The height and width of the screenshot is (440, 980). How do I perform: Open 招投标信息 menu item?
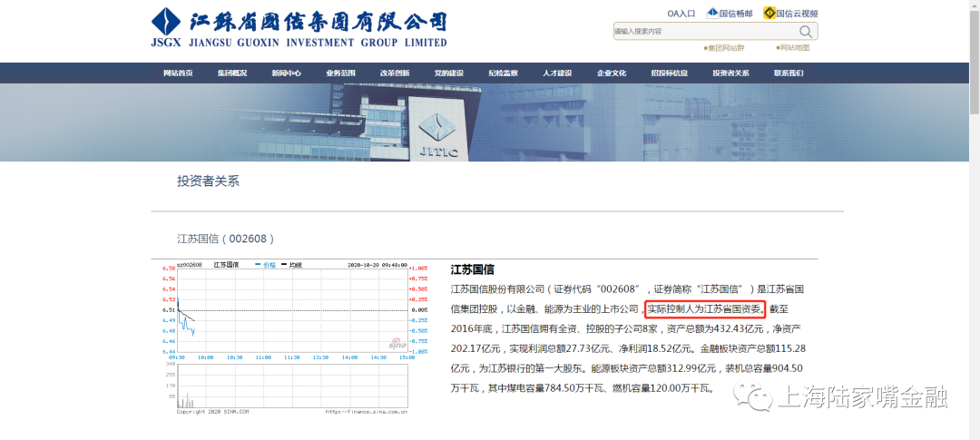670,73
